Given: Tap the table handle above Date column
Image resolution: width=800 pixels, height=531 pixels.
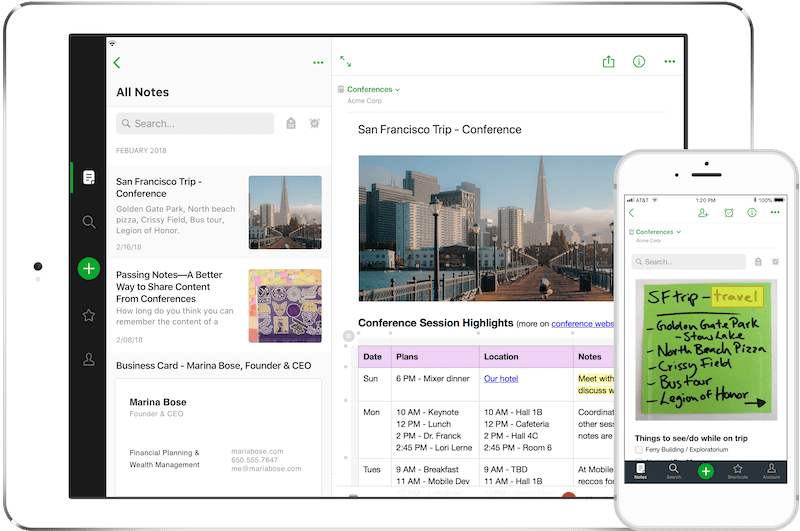Looking at the screenshot, I should (x=348, y=336).
